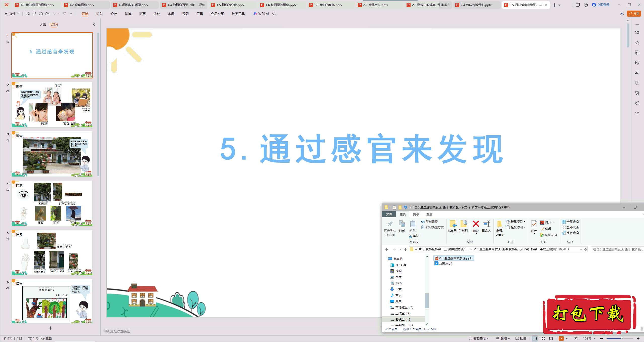Switch to 2.1 我们的身体.pptx document tab
Viewport: 644px width, 342px height.
tap(328, 5)
